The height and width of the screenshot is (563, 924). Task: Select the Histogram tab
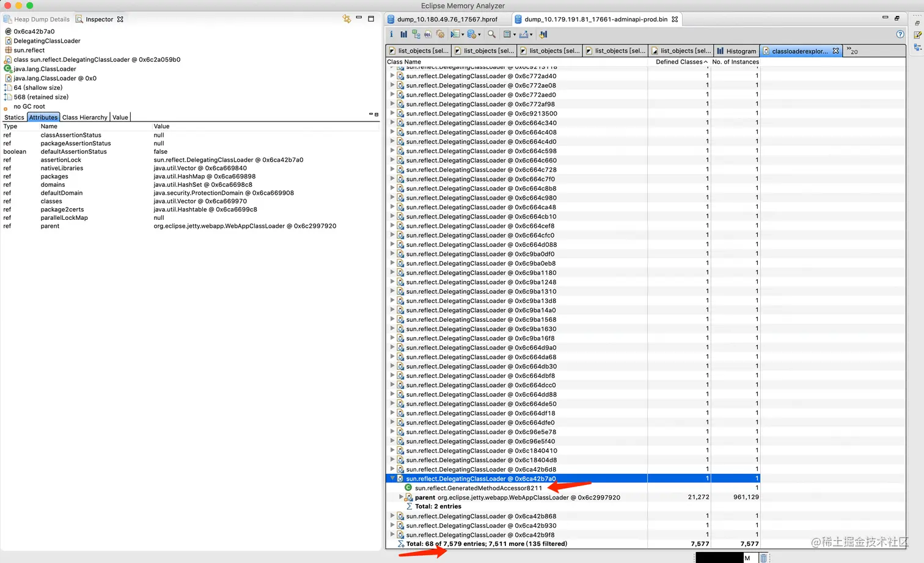[x=736, y=51]
